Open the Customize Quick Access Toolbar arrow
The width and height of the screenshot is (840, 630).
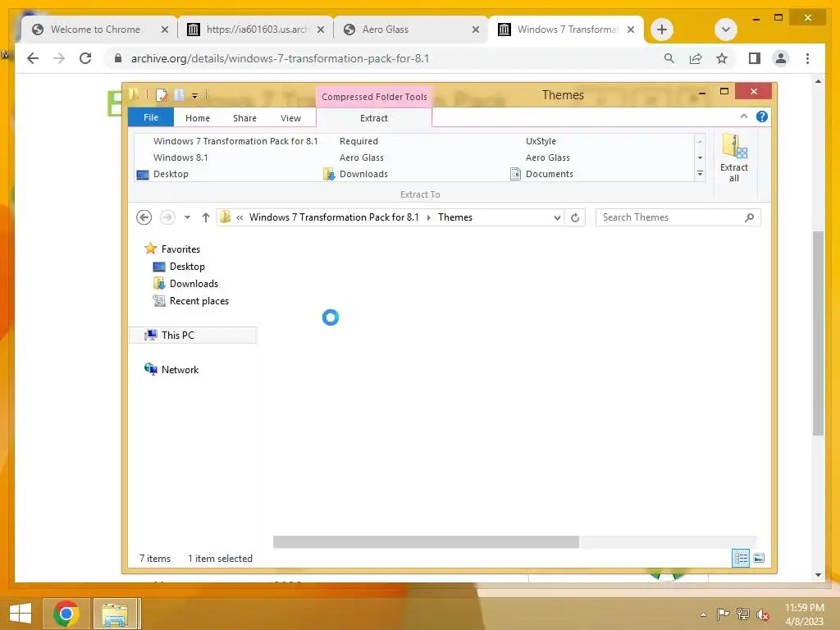point(195,96)
